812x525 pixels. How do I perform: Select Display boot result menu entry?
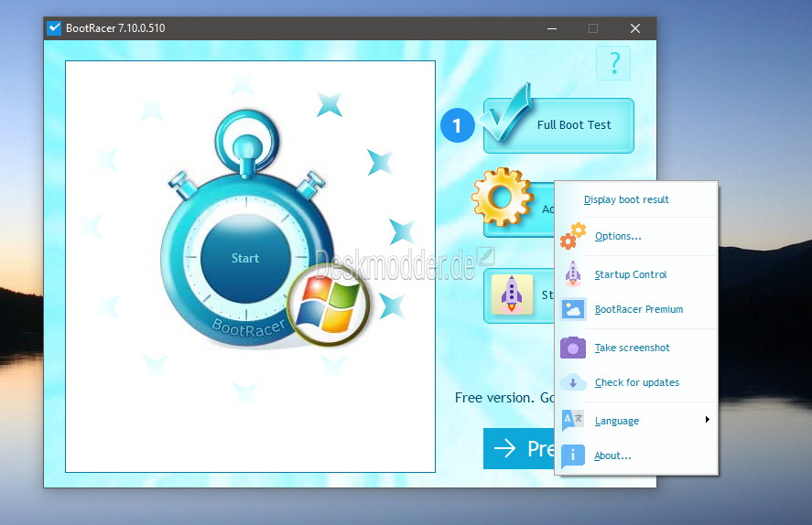coord(636,199)
